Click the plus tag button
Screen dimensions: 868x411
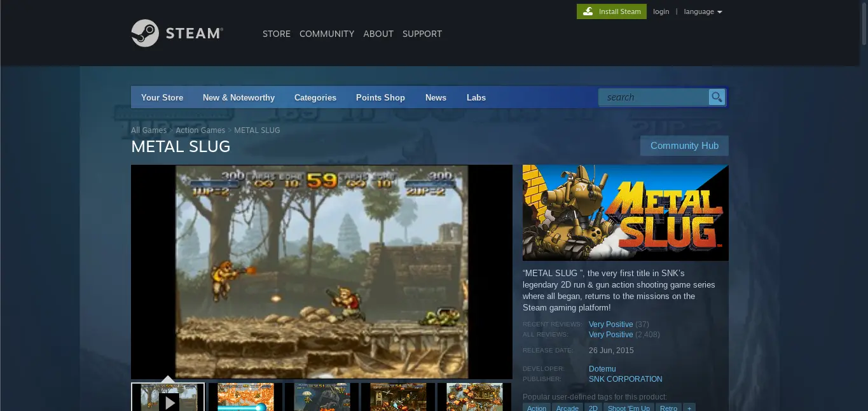pos(689,407)
